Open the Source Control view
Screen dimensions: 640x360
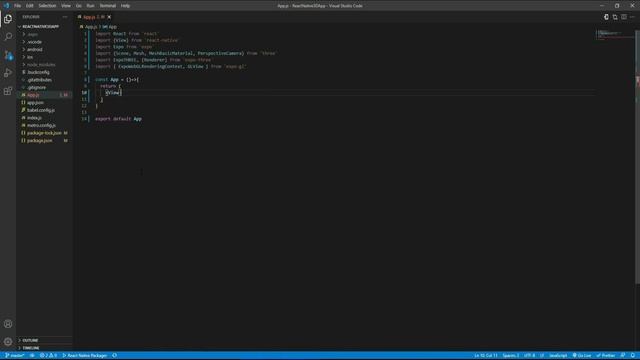pyautogui.click(x=8, y=55)
